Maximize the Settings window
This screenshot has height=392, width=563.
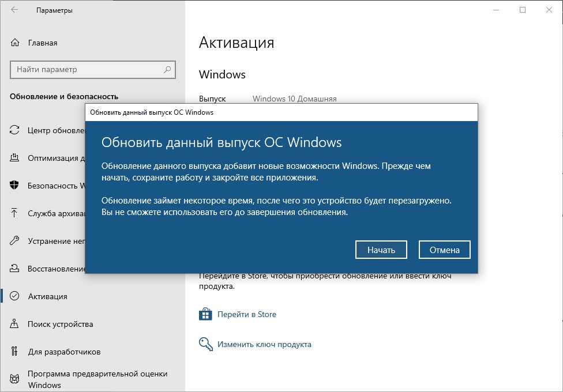pos(523,10)
